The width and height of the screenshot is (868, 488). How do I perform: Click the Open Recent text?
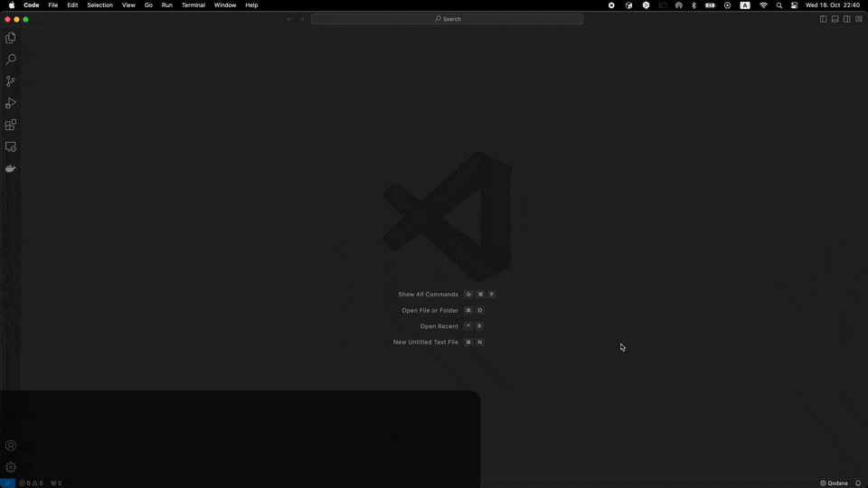(x=439, y=326)
